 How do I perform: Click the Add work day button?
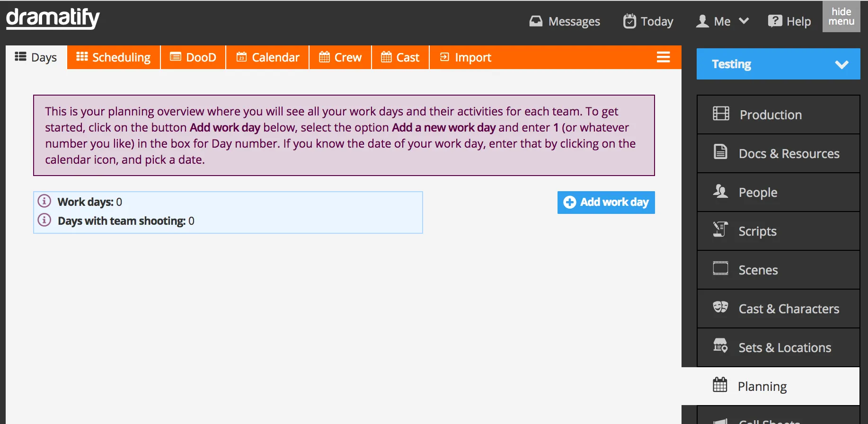[606, 203]
